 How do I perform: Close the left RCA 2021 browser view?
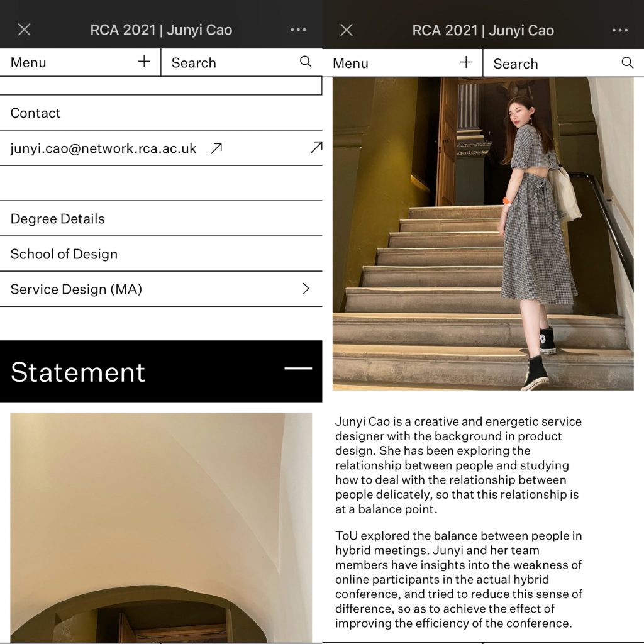pos(25,30)
